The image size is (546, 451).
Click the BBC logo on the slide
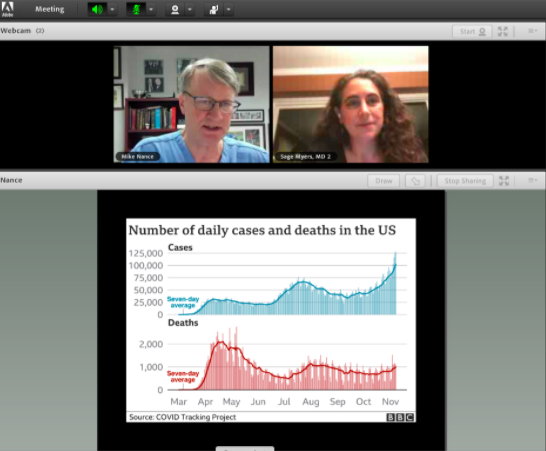[x=400, y=417]
